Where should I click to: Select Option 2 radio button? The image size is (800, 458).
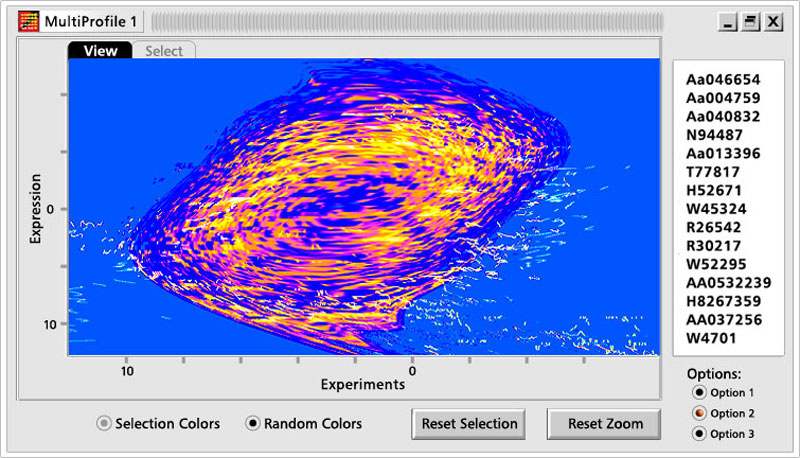coord(699,413)
